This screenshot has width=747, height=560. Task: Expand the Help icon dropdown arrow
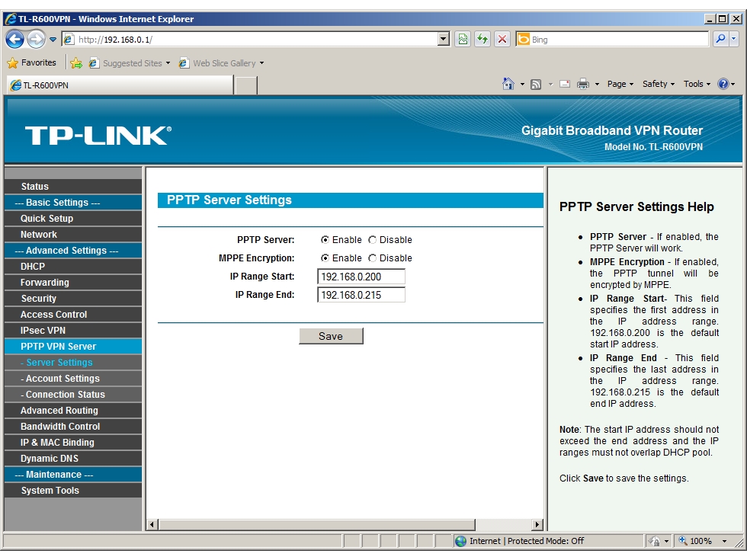tap(733, 85)
